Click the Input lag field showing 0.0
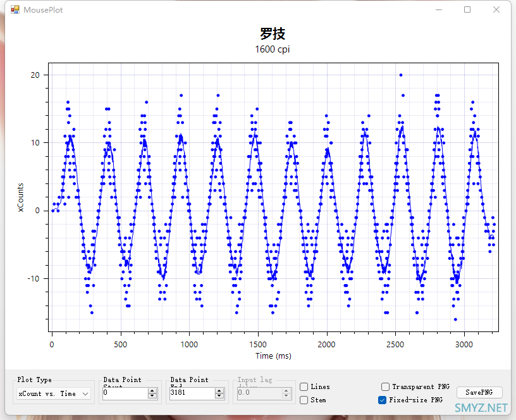The width and height of the screenshot is (516, 420). point(259,393)
